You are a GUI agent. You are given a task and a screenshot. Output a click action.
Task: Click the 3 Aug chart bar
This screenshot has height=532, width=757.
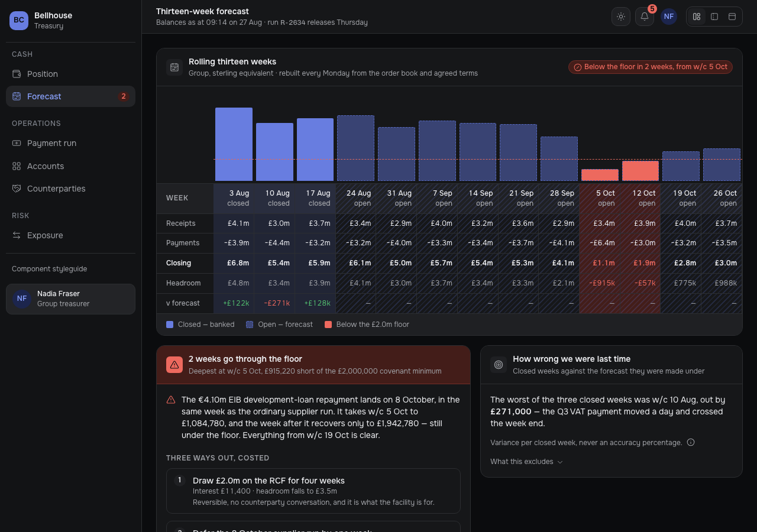[x=234, y=144]
